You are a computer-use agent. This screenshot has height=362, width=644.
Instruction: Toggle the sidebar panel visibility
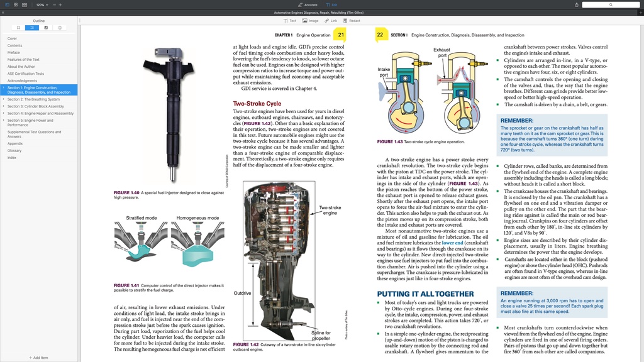tap(7, 4)
